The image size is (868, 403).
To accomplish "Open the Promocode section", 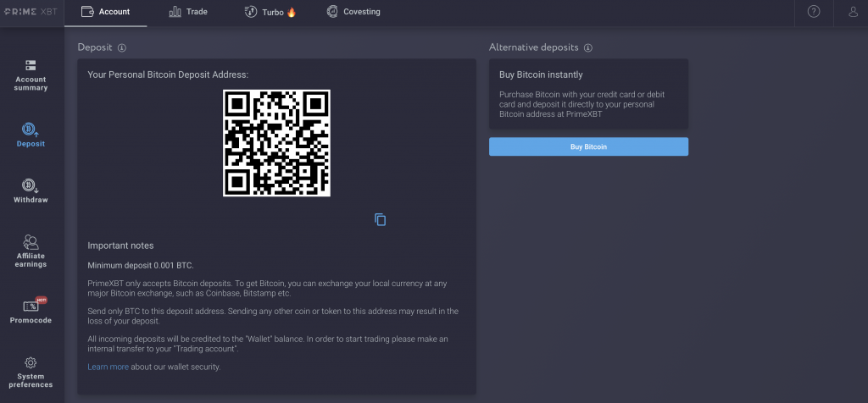I will tap(31, 311).
